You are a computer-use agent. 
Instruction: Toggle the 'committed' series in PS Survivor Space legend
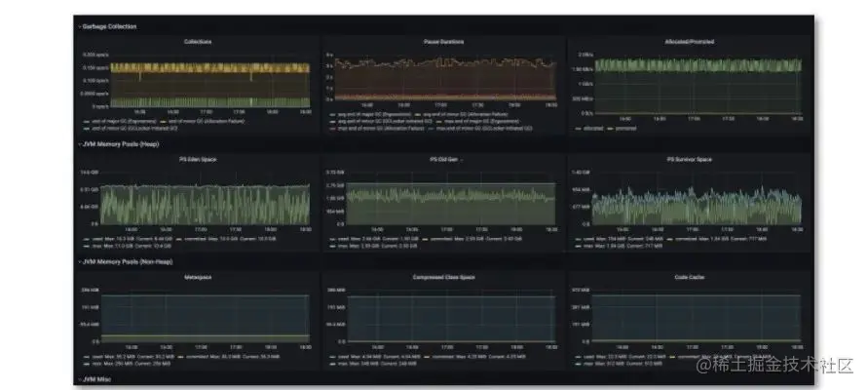[x=716, y=239]
